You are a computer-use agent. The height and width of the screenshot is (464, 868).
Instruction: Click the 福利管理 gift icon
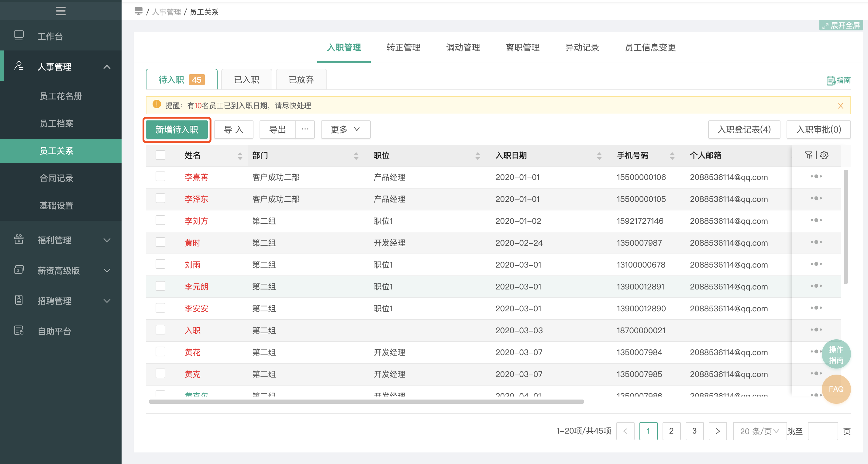coord(19,239)
